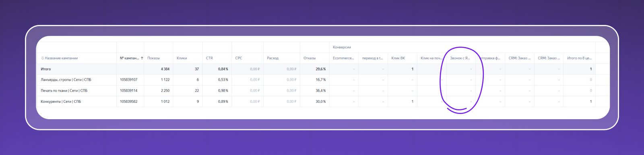
Task: Sort table by Показы column header
Action: [153, 58]
